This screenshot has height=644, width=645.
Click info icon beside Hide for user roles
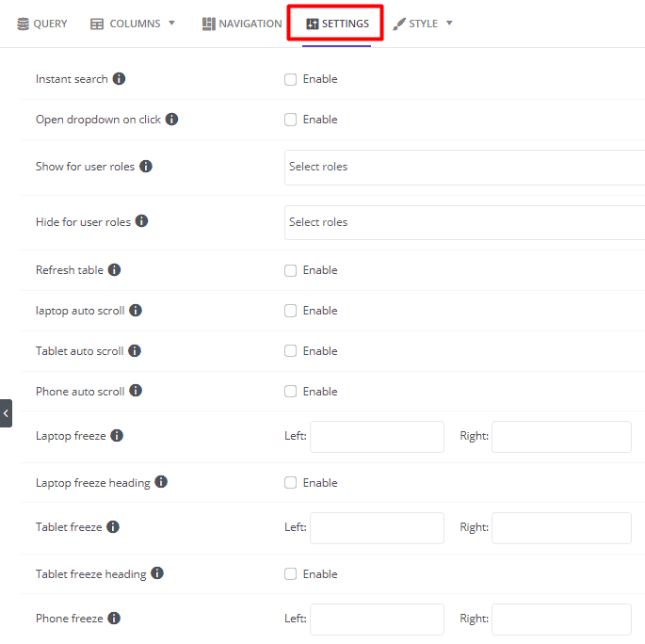tap(141, 221)
